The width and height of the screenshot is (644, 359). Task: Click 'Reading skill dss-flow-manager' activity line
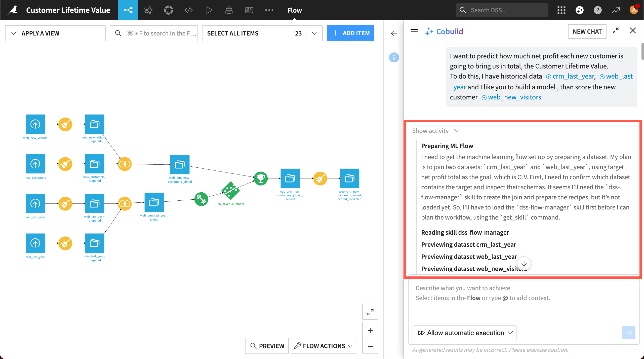(465, 232)
